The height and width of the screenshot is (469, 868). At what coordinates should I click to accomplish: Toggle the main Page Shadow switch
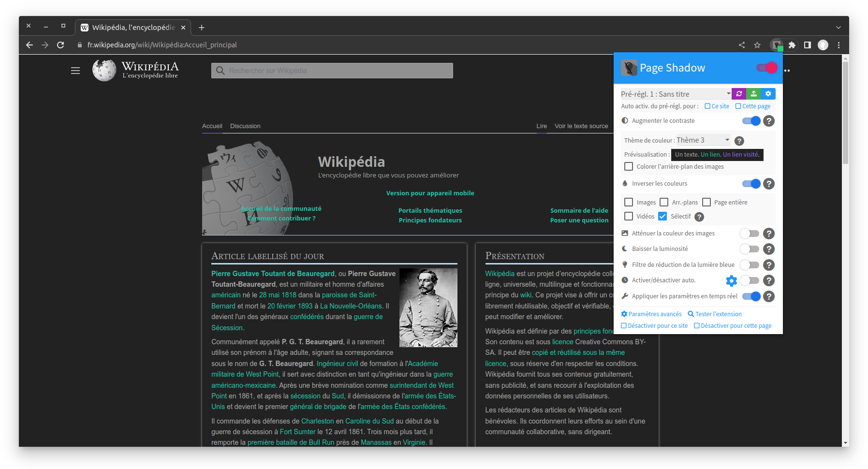(x=767, y=68)
